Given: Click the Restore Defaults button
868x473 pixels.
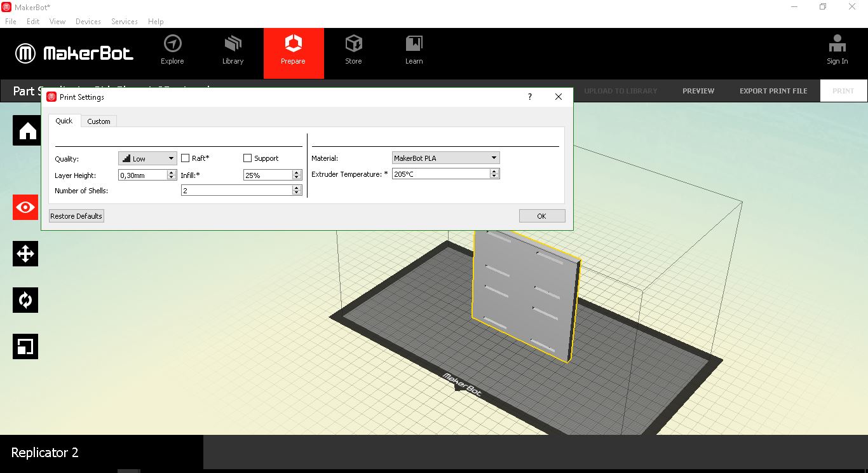Looking at the screenshot, I should (x=76, y=216).
